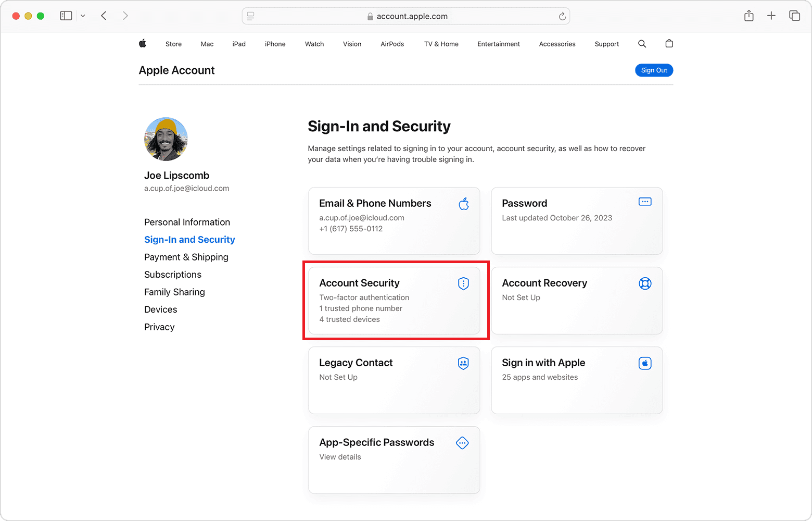The image size is (812, 521).
Task: Select Sign-In and Security in the sidebar
Action: (190, 240)
